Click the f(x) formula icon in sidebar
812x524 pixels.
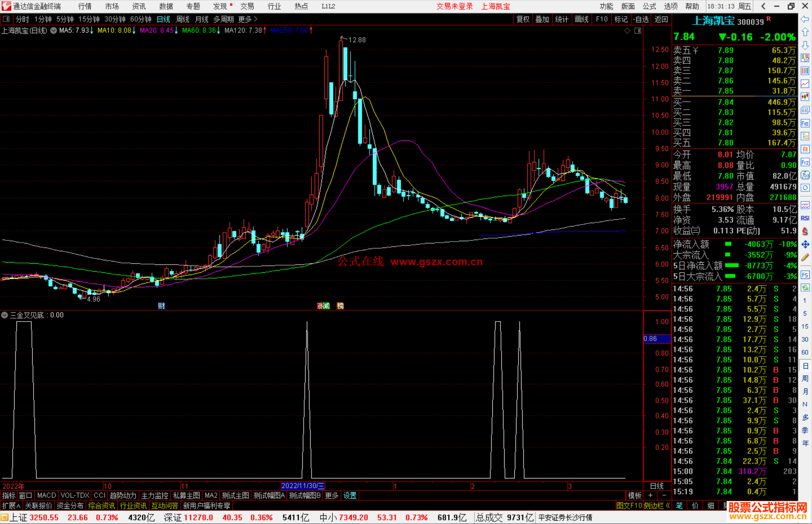[804, 175]
